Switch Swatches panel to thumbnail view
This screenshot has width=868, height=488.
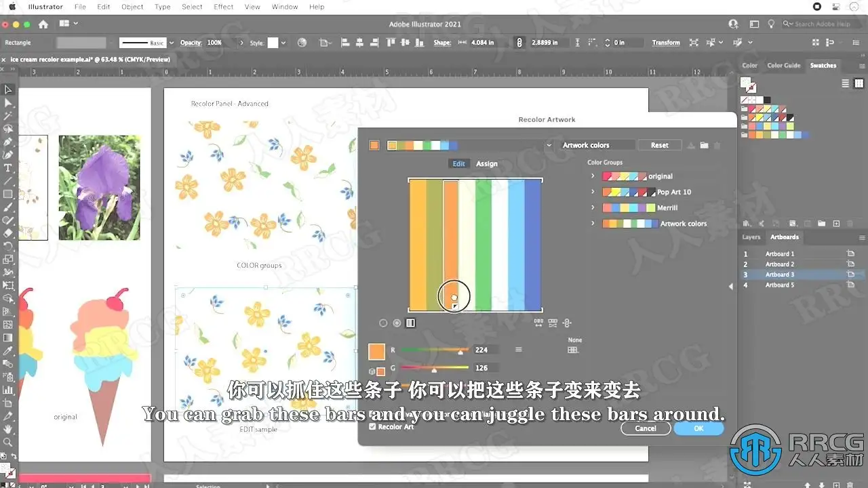point(859,83)
